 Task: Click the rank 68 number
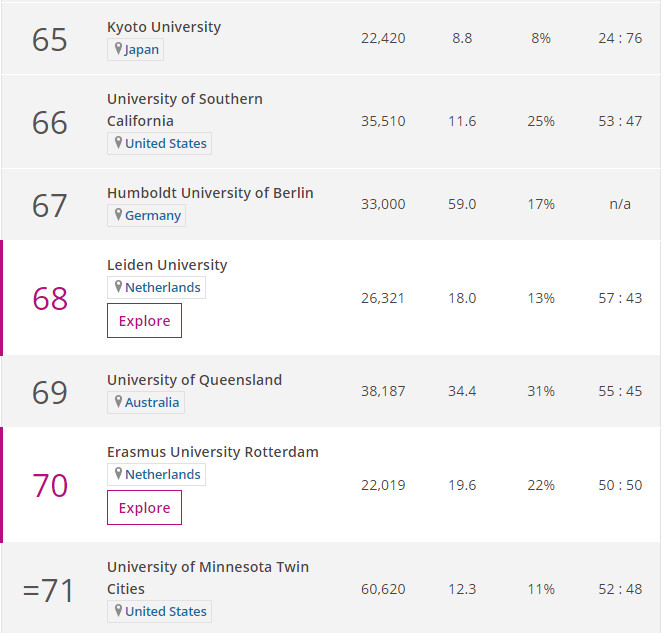(x=50, y=298)
